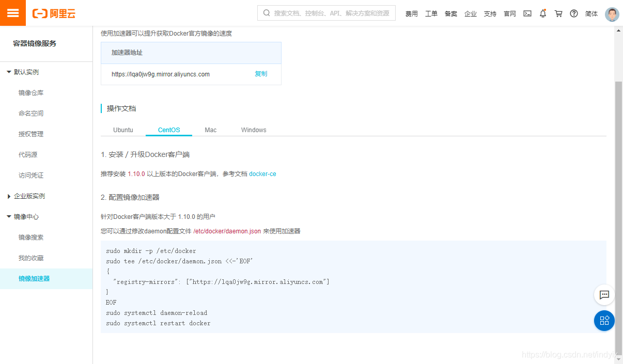
Task: Open the help question mark icon
Action: point(574,13)
